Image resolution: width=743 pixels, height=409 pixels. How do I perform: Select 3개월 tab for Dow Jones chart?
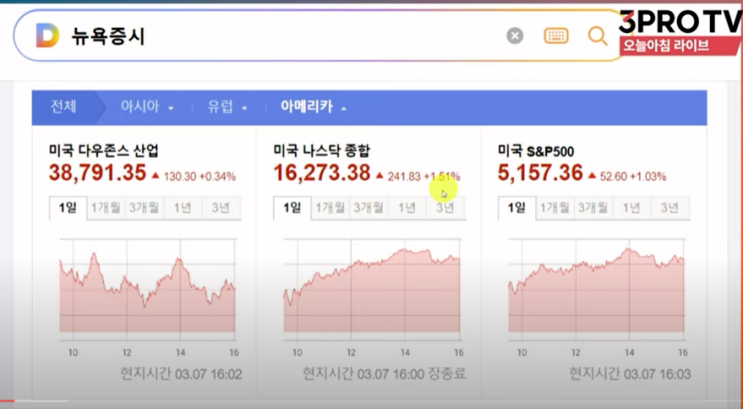pyautogui.click(x=144, y=208)
